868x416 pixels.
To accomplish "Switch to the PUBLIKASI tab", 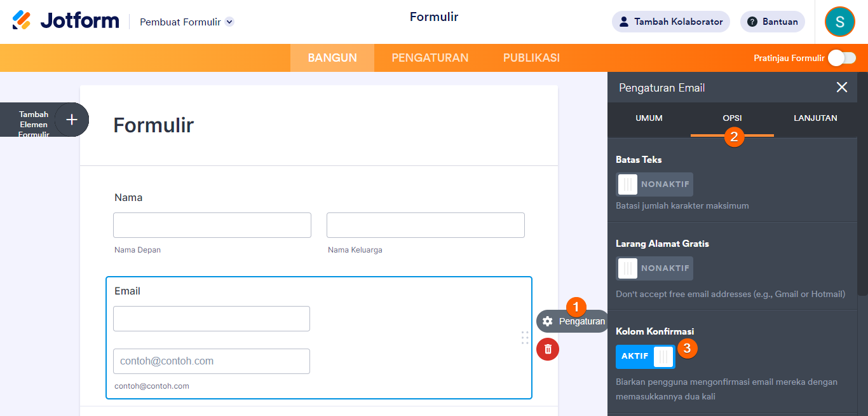I will pos(531,58).
